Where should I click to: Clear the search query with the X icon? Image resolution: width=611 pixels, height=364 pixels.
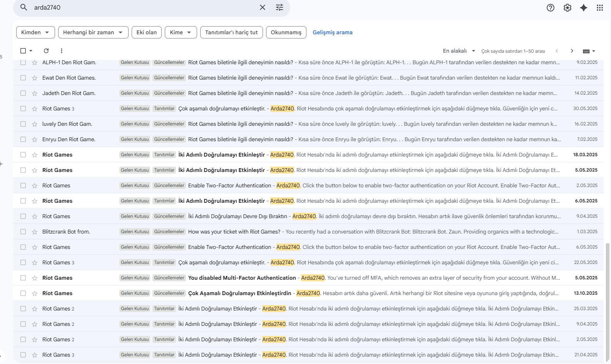pos(263,7)
